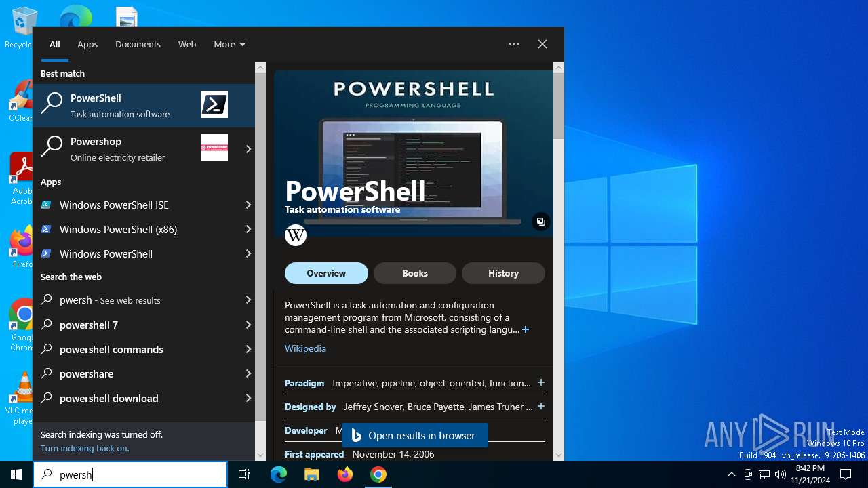
Task: Open the PowerShell best match result
Action: [144, 105]
